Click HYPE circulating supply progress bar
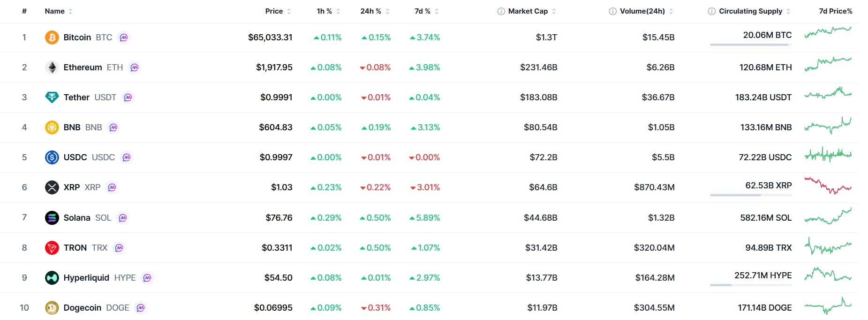 pos(751,285)
